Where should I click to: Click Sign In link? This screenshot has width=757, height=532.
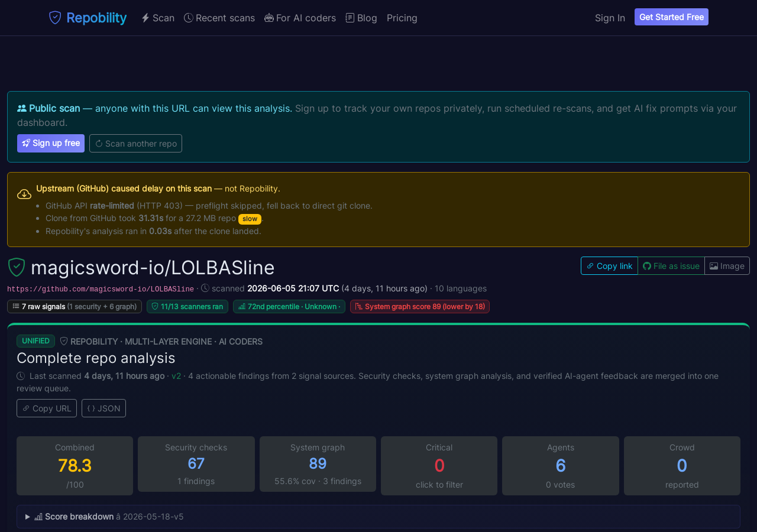point(610,18)
